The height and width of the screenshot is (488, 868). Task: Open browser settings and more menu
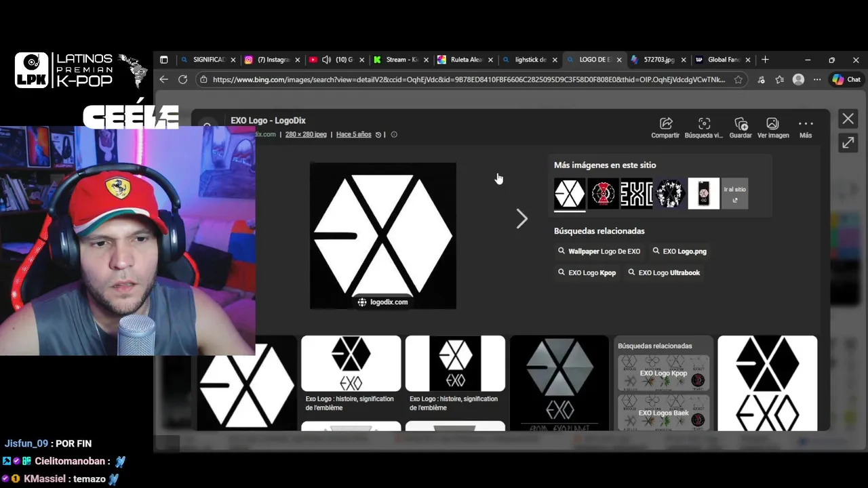[817, 79]
